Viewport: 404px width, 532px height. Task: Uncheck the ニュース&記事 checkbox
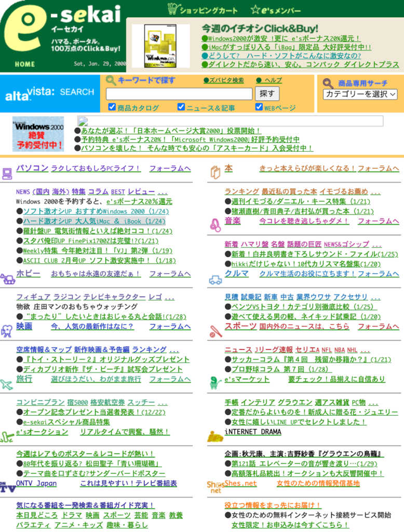[181, 107]
